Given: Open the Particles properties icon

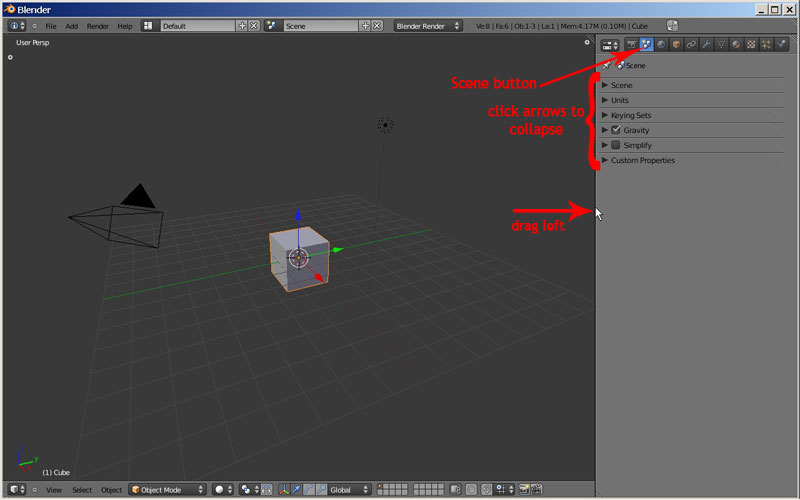Looking at the screenshot, I should point(767,45).
